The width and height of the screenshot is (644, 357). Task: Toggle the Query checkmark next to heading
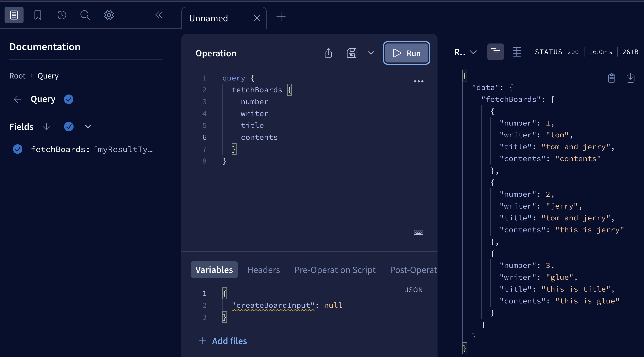68,99
